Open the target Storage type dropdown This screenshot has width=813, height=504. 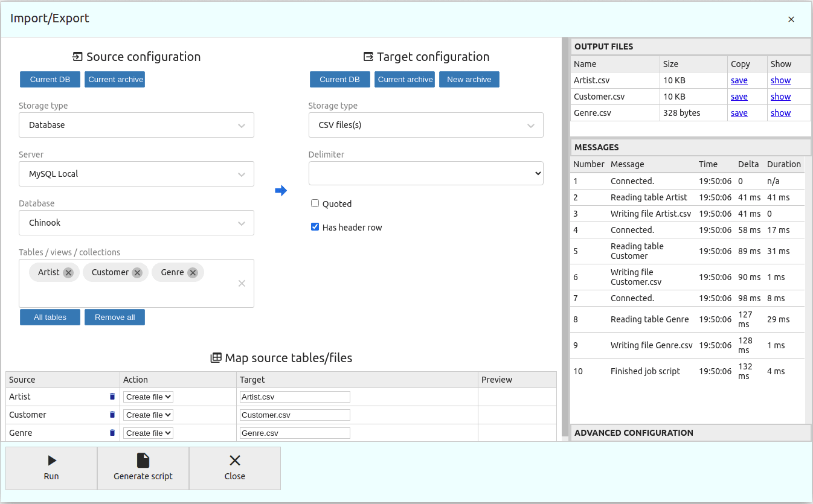coord(426,125)
